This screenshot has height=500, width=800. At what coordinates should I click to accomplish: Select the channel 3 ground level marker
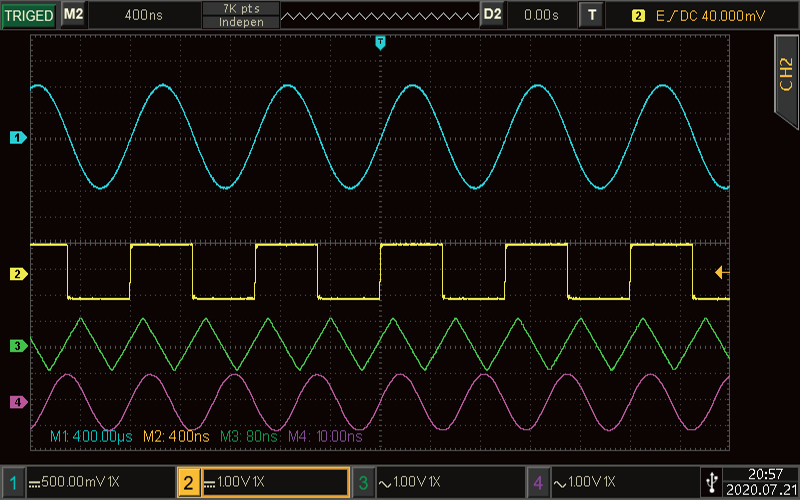(18, 346)
